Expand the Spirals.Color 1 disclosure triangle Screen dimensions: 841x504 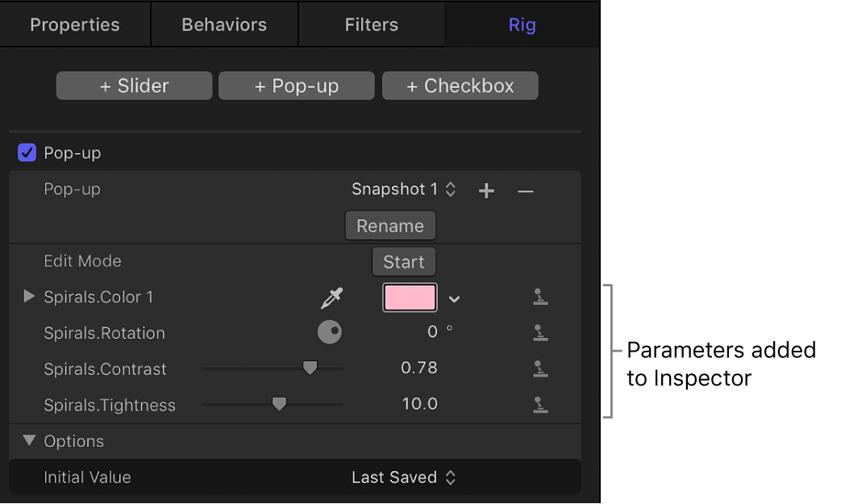(29, 297)
